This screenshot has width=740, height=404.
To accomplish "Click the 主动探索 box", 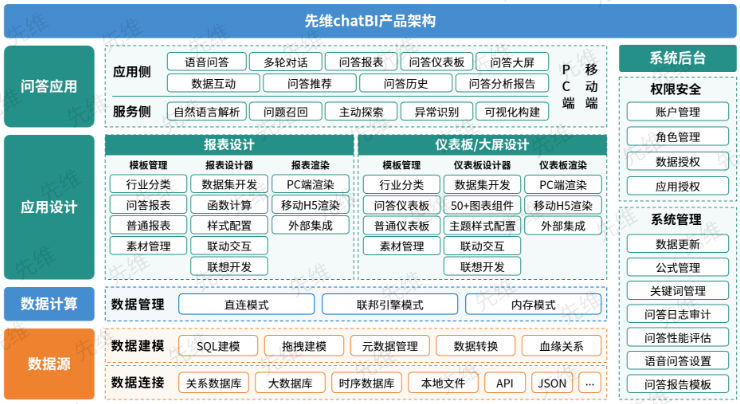I will tap(361, 112).
